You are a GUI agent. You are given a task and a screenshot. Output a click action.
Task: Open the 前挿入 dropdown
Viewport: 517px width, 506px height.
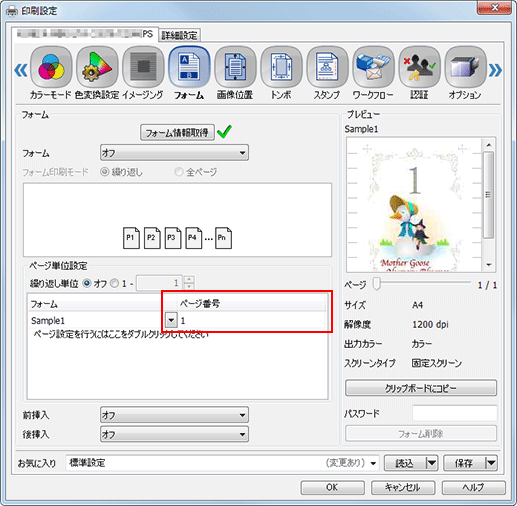(174, 415)
